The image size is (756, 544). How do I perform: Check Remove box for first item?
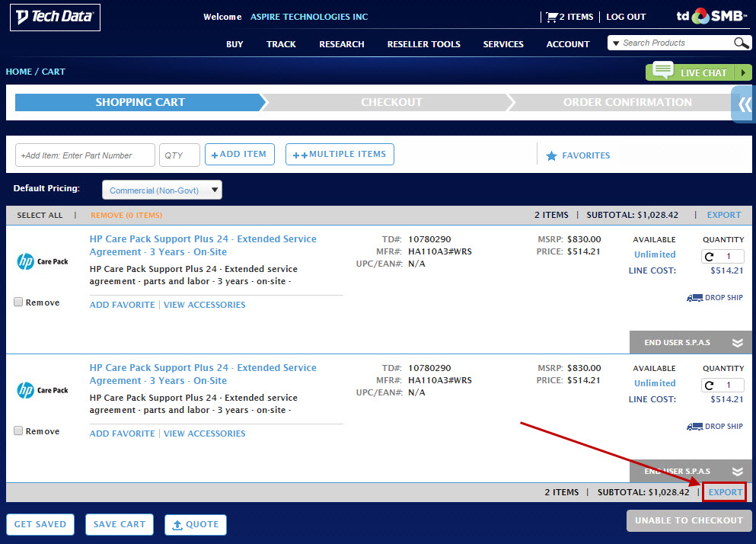(18, 302)
